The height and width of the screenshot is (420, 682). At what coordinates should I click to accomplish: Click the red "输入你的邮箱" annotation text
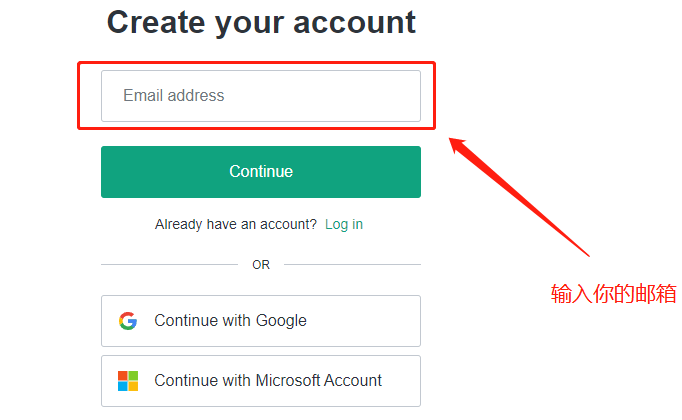click(x=613, y=295)
